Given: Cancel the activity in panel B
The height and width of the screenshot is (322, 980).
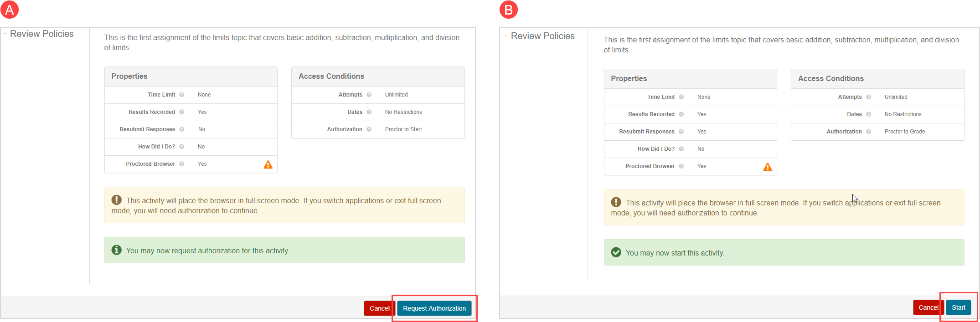Looking at the screenshot, I should click(928, 307).
